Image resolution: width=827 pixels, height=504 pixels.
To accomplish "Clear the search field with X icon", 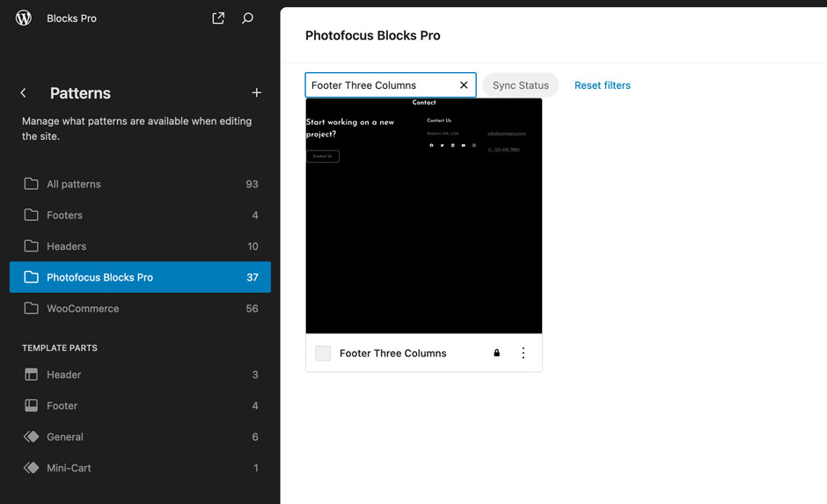I will (x=464, y=85).
